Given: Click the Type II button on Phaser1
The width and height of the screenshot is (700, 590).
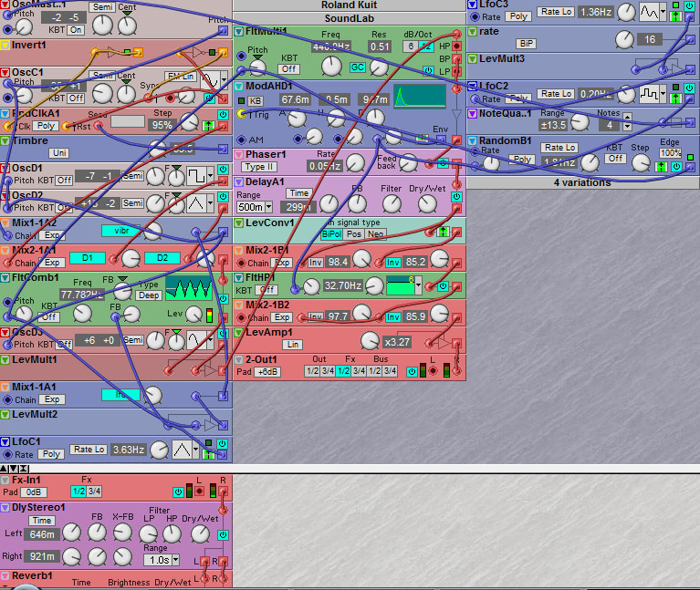Looking at the screenshot, I should pos(259,167).
